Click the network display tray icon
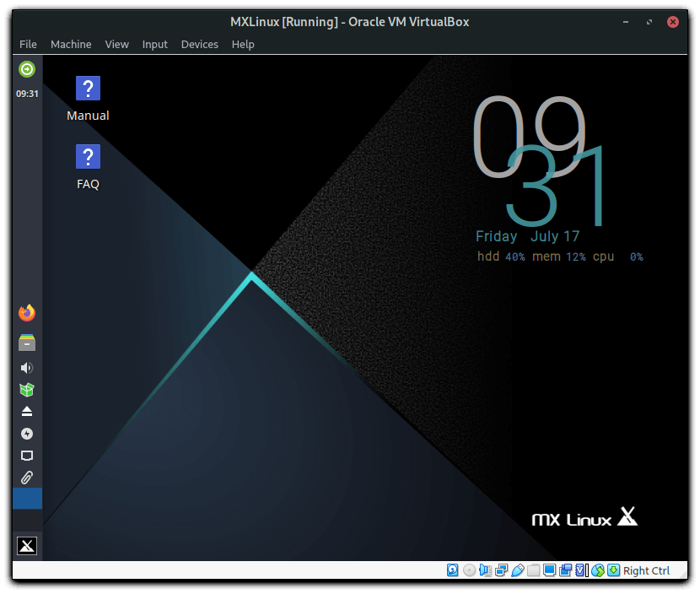 coord(27,456)
